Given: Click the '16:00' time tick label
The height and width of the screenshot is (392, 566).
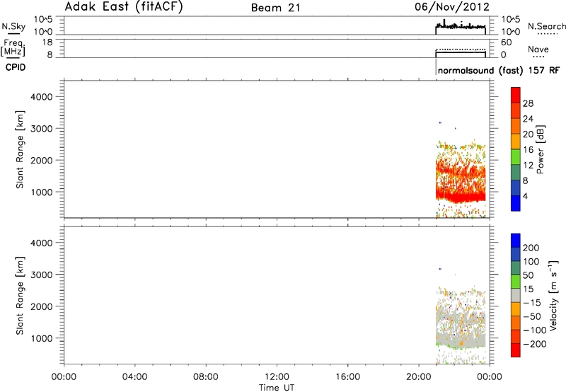Looking at the screenshot, I should click(x=347, y=377).
